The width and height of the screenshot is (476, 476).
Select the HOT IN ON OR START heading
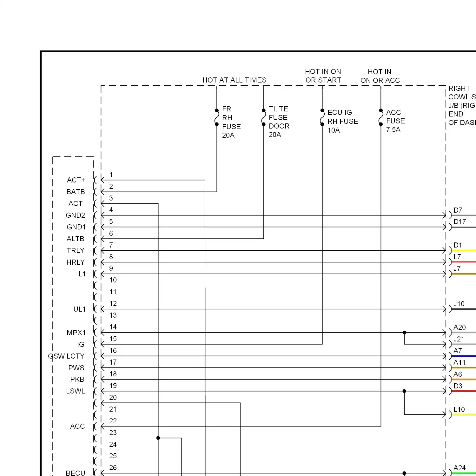pyautogui.click(x=323, y=76)
